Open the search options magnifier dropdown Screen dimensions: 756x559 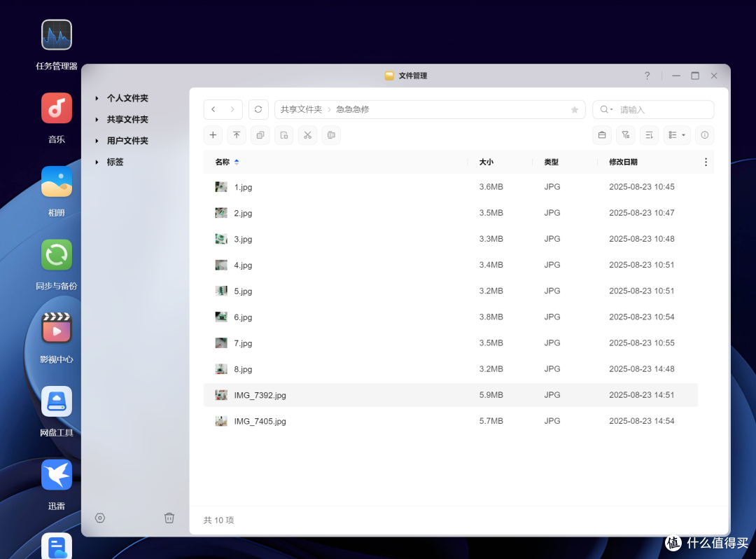(x=606, y=109)
